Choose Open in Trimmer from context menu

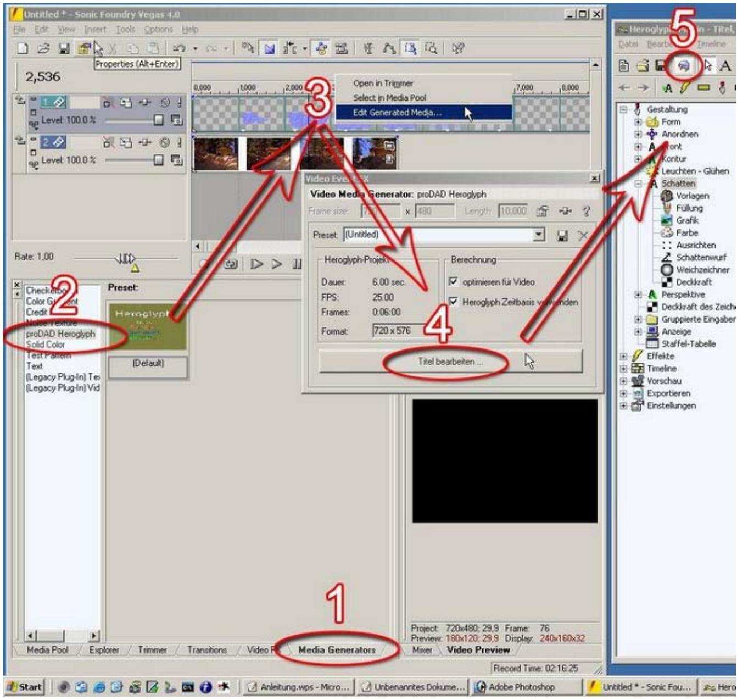[423, 83]
